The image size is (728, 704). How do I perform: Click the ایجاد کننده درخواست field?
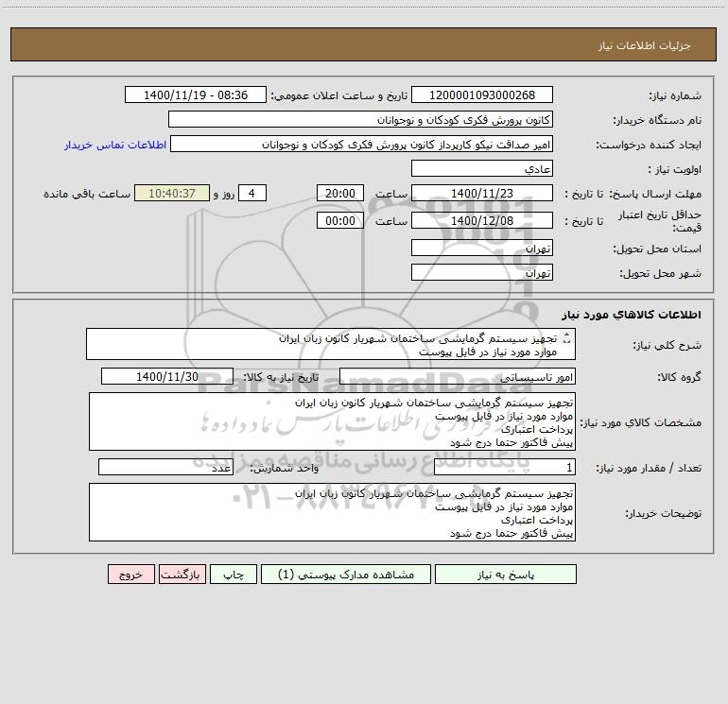(362, 144)
